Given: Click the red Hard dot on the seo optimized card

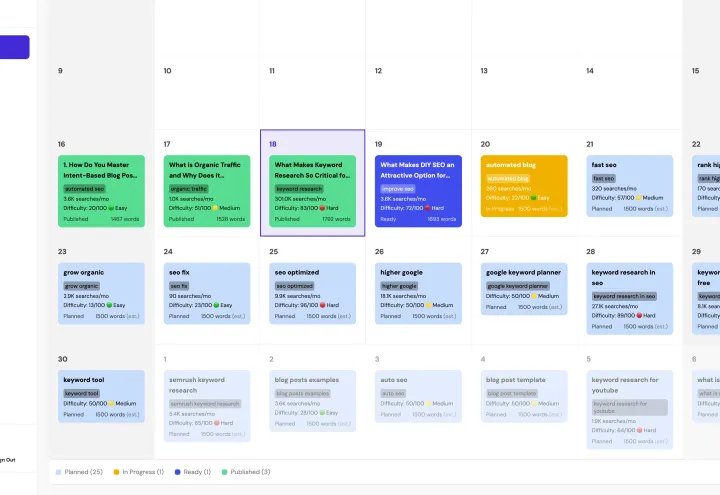Looking at the screenshot, I should click(322, 305).
